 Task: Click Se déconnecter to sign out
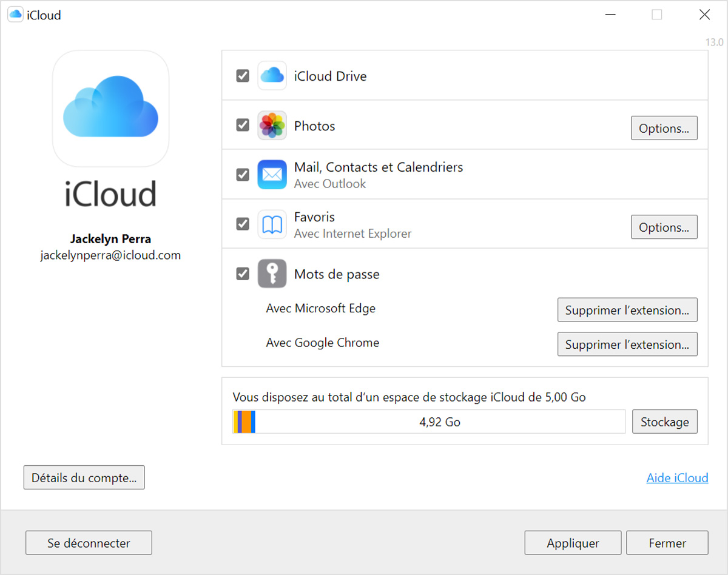[89, 543]
